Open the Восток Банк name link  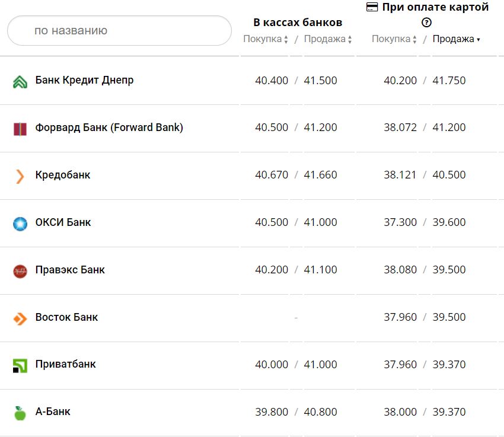click(x=66, y=317)
